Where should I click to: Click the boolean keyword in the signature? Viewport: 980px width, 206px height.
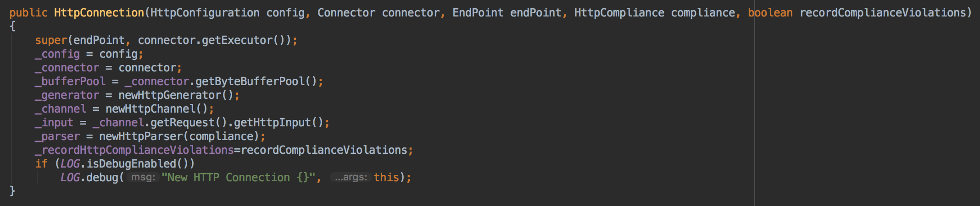[770, 13]
